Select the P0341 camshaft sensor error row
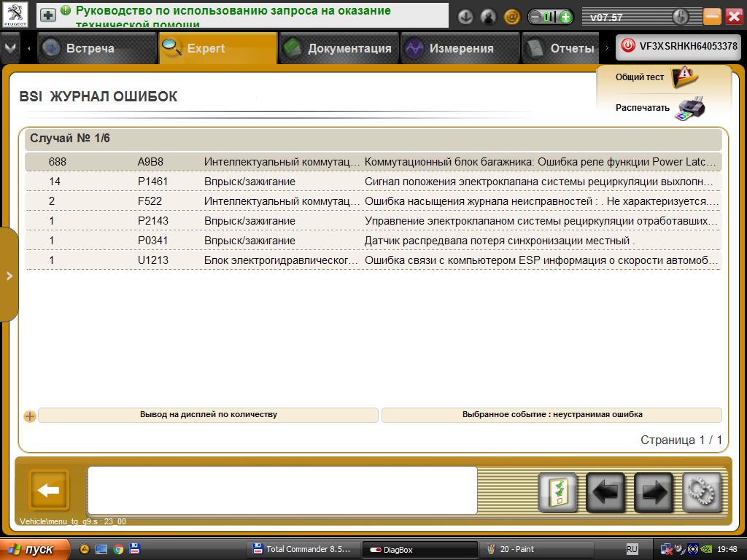The image size is (747, 560). [x=373, y=241]
